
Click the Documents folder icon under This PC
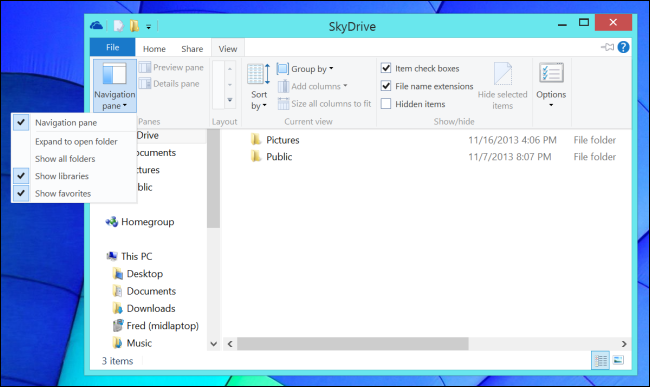pos(118,291)
